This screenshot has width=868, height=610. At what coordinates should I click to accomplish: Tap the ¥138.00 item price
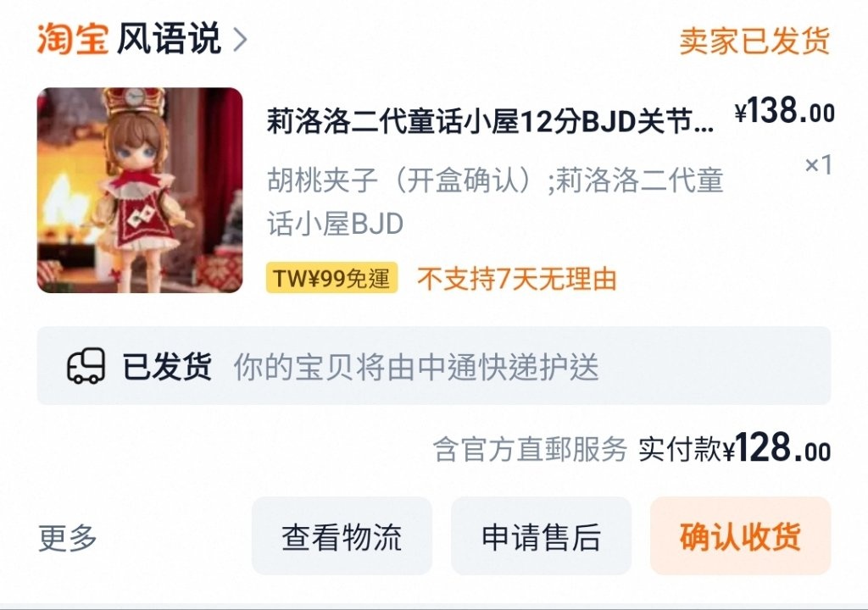tap(784, 111)
